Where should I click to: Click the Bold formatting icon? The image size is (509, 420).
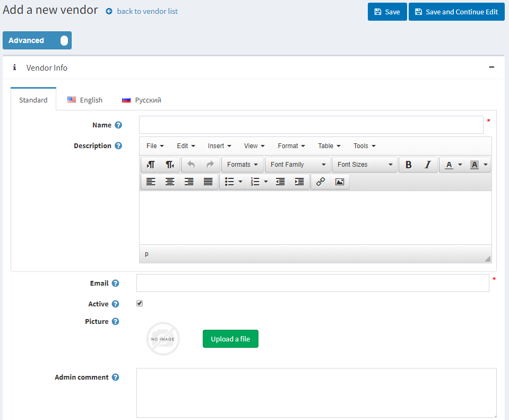pos(408,165)
